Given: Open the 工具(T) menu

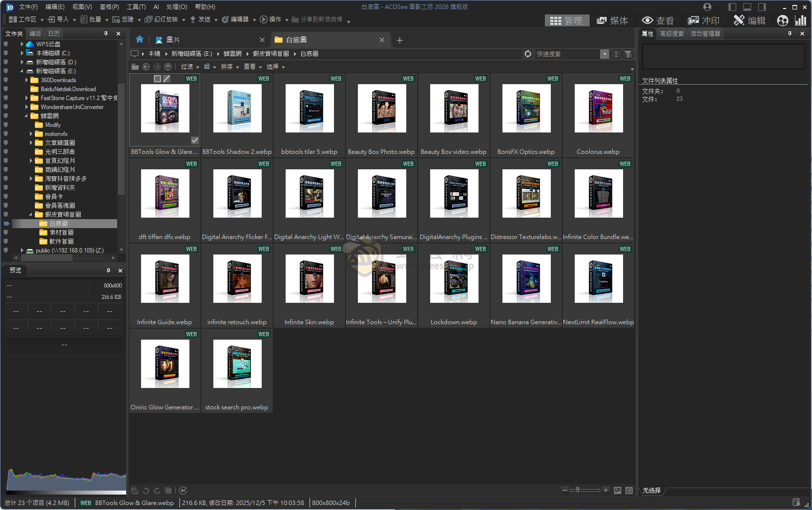Looking at the screenshot, I should [x=136, y=7].
